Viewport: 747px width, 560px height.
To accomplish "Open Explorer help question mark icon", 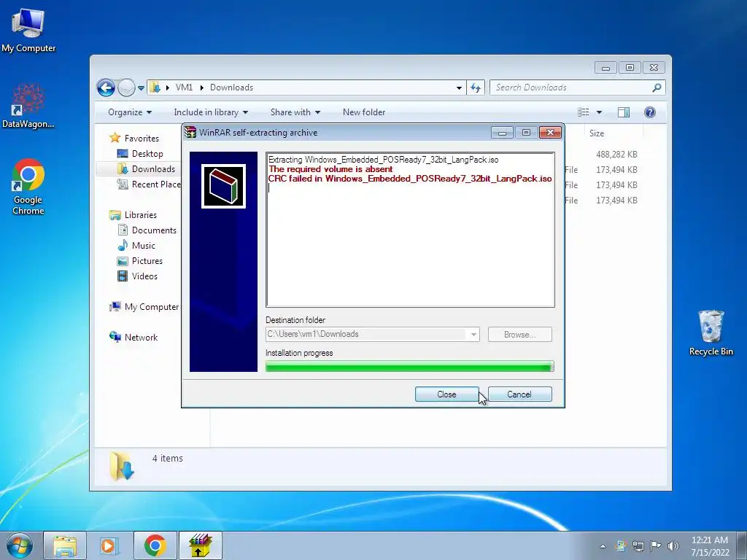I will click(650, 112).
